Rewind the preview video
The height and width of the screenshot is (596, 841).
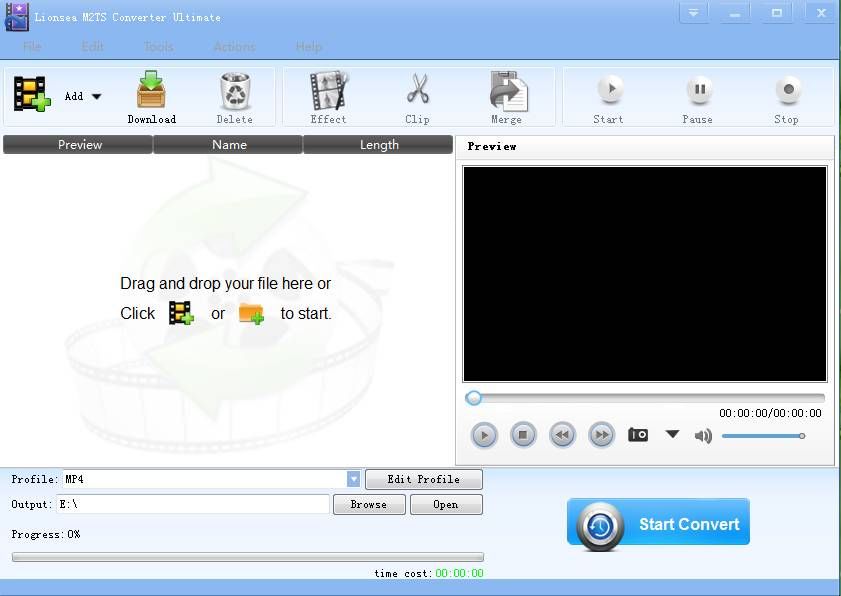coord(563,435)
